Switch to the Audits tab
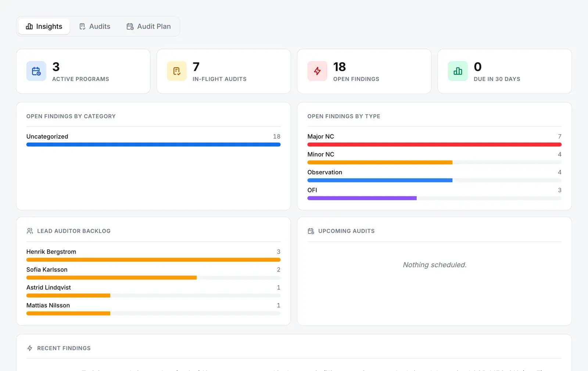588x371 pixels. 95,26
